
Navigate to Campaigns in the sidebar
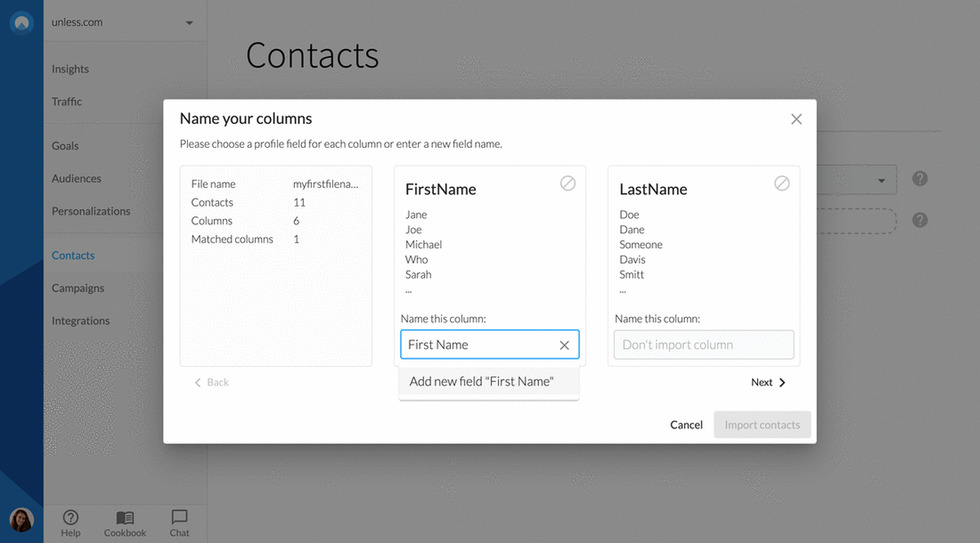pyautogui.click(x=78, y=287)
